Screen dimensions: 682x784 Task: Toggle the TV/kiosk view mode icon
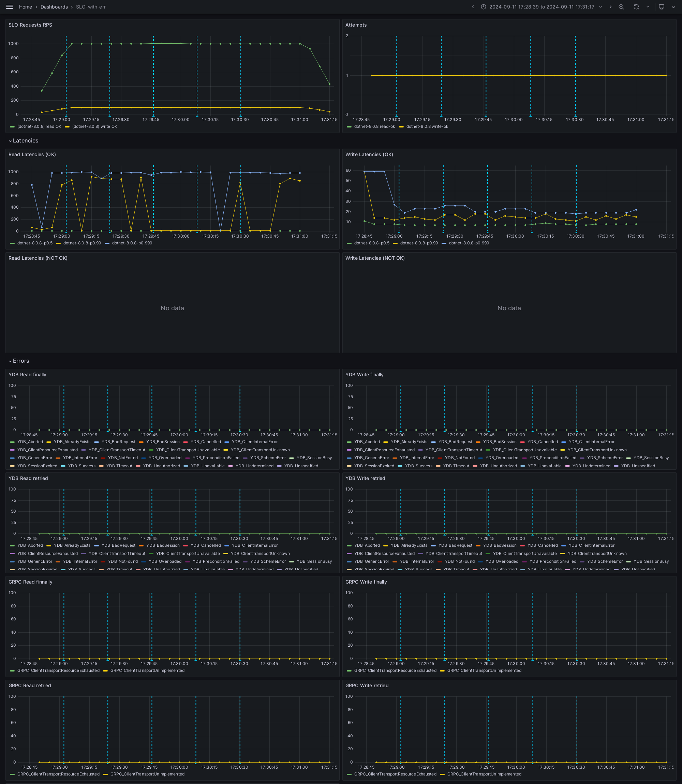pyautogui.click(x=662, y=7)
